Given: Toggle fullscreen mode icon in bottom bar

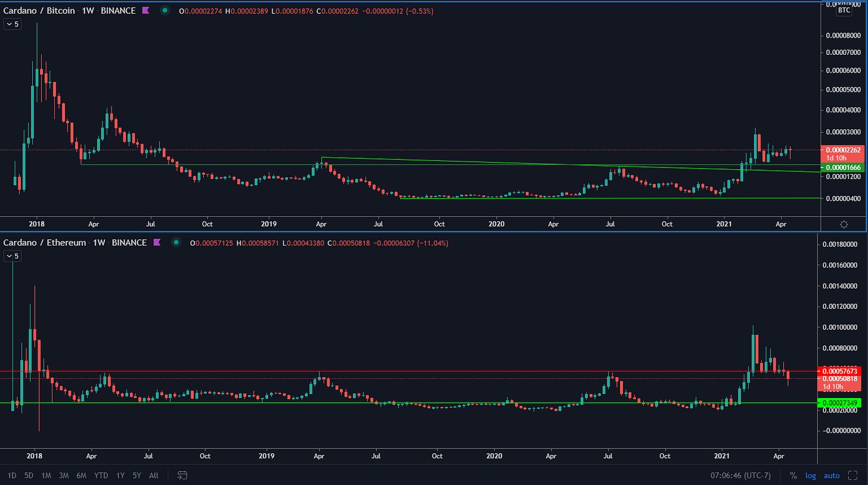Looking at the screenshot, I should click(x=852, y=475).
